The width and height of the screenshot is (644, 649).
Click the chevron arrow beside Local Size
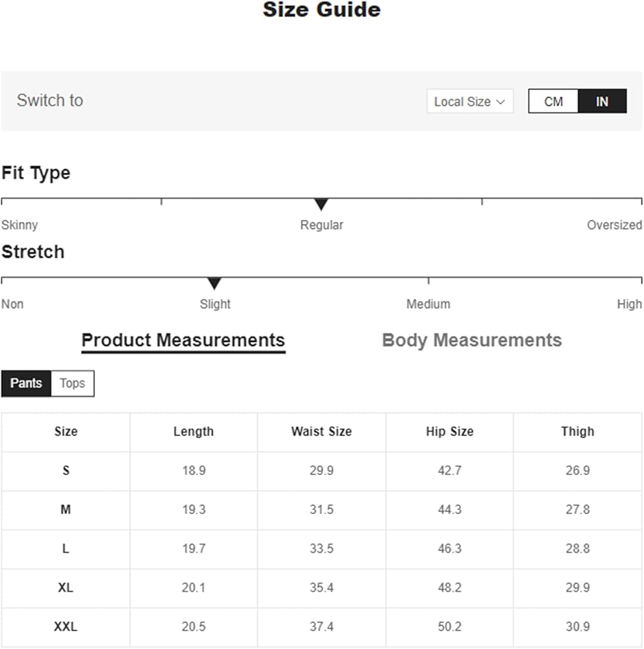[501, 102]
